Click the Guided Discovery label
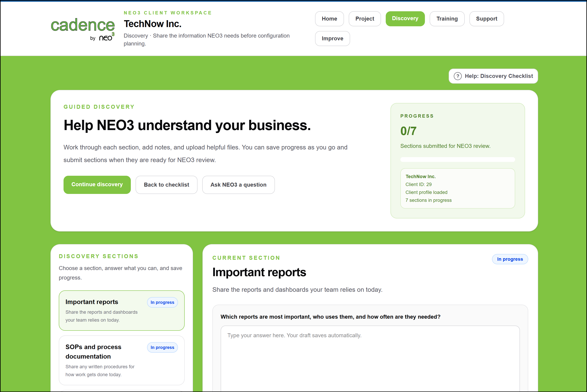This screenshot has width=587, height=392. click(99, 107)
